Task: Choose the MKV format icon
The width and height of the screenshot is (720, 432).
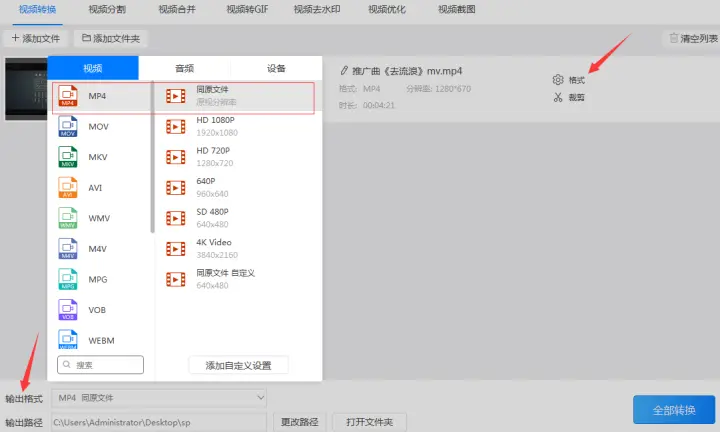Action: (68, 157)
